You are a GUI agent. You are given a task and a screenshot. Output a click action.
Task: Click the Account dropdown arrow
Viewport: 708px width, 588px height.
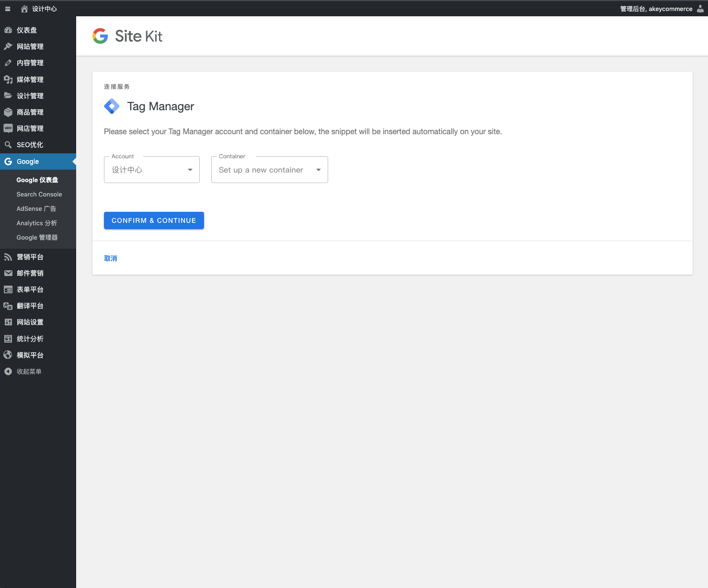tap(190, 170)
